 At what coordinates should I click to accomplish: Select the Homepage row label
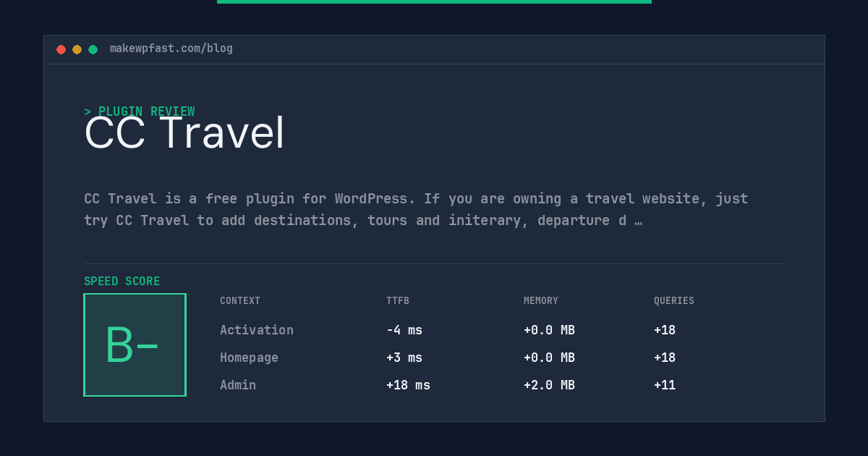(249, 358)
